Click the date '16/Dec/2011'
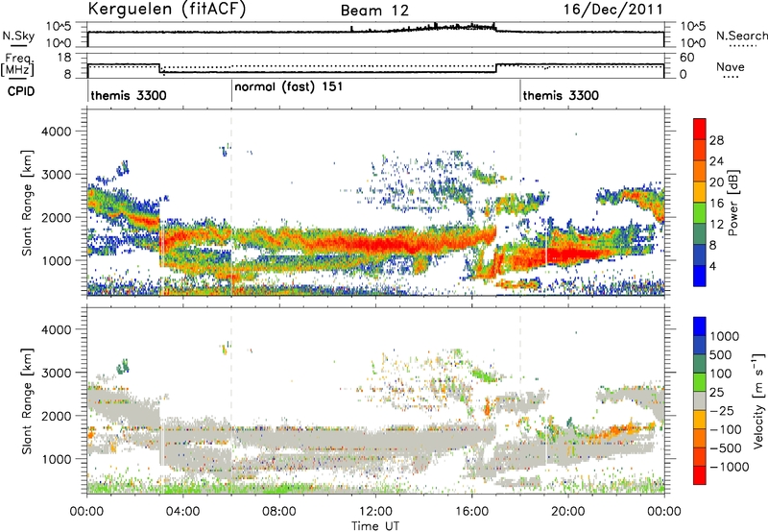Screen dimensions: 768x532 click(x=612, y=10)
